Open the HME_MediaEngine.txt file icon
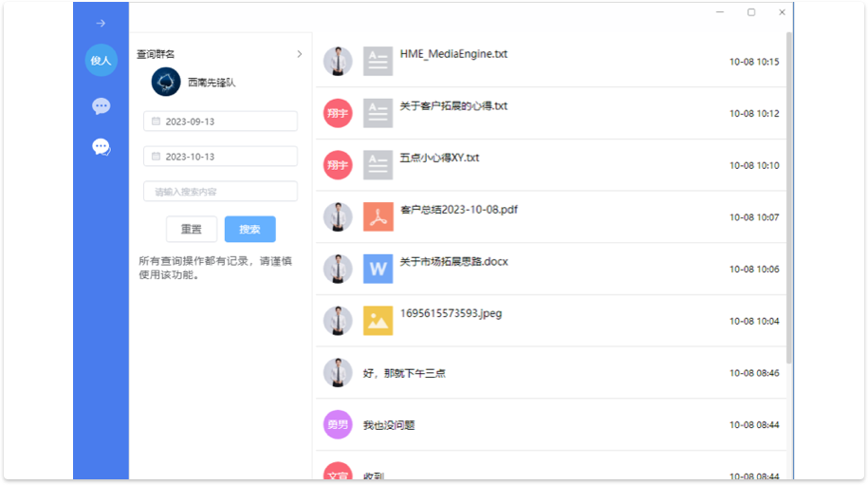Image resolution: width=868 pixels, height=485 pixels. click(378, 62)
